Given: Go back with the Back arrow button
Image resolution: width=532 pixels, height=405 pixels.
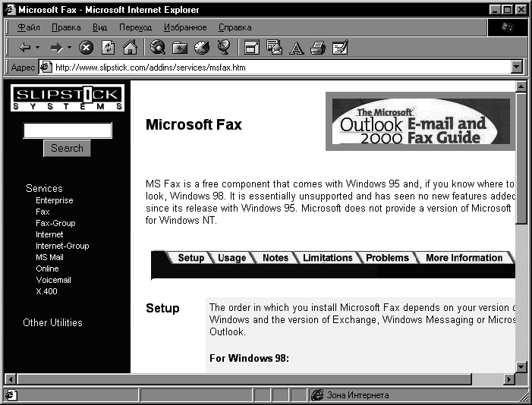Looking at the screenshot, I should pos(25,48).
